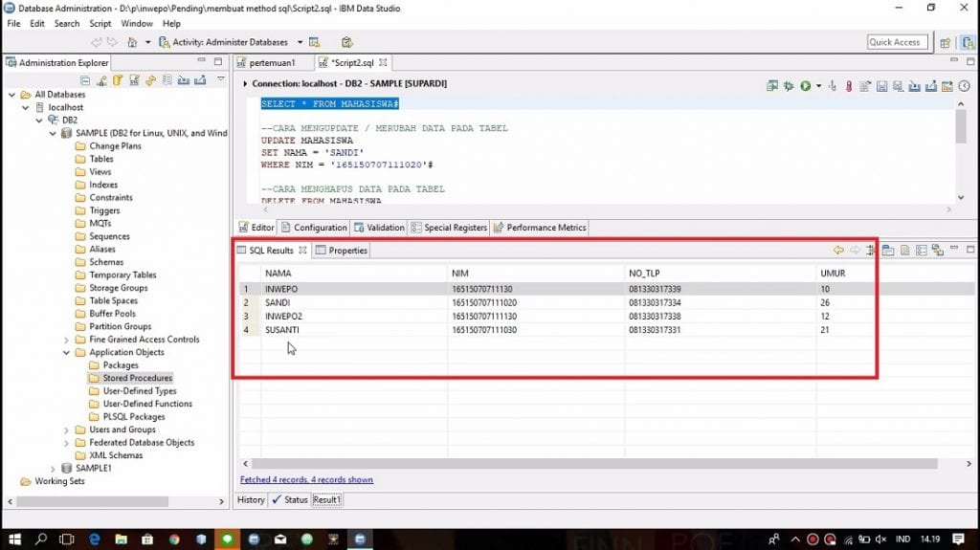
Task: Expand the Connection localhost header triangle
Action: click(245, 84)
